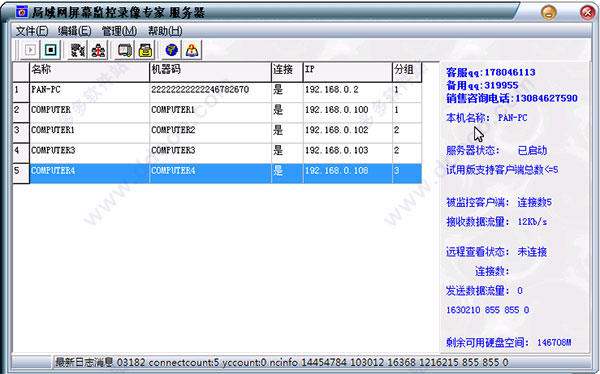The width and height of the screenshot is (600, 374).
Task: Open the 帮助(H) menu
Action: pos(165,31)
